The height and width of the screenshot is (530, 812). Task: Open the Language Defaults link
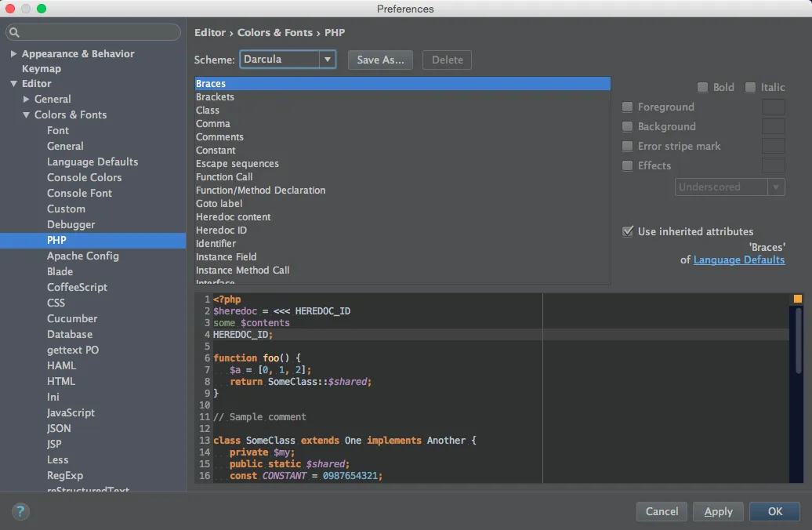coord(739,260)
